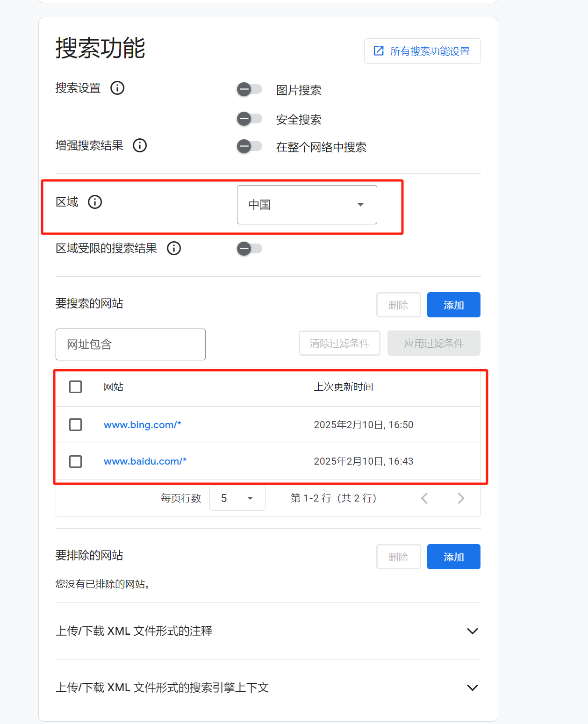The height and width of the screenshot is (724, 588).
Task: Toggle 在整个网络中搜索 switch
Action: tap(250, 146)
